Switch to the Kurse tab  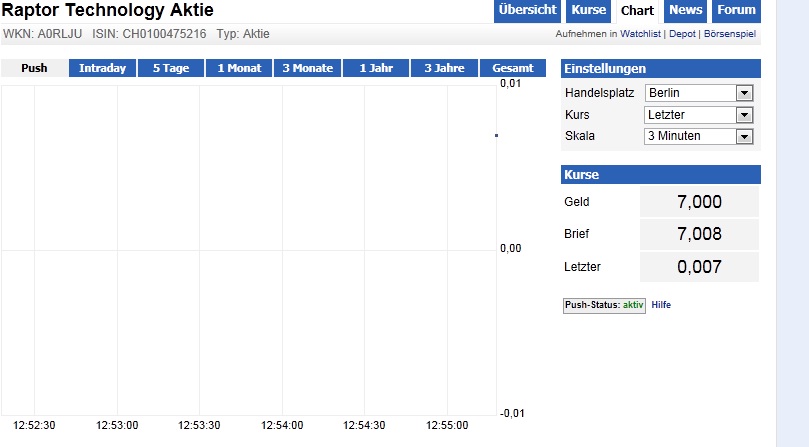588,11
